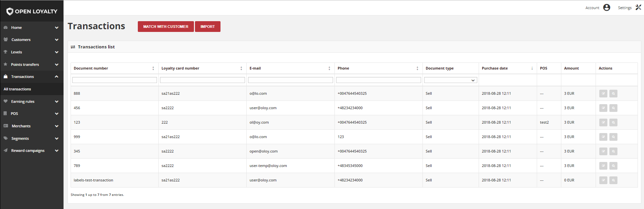Go to Reward campaigns menu
644x209 pixels.
point(32,151)
